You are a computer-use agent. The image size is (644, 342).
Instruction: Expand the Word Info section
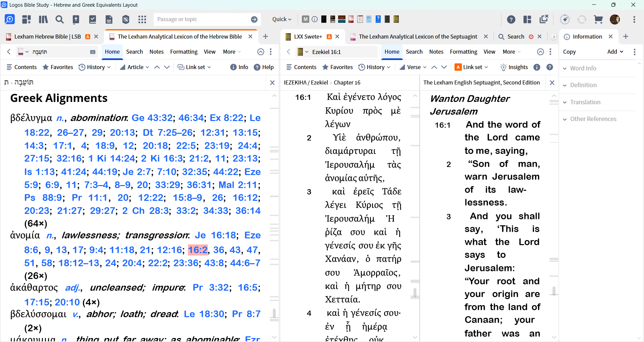click(x=580, y=68)
